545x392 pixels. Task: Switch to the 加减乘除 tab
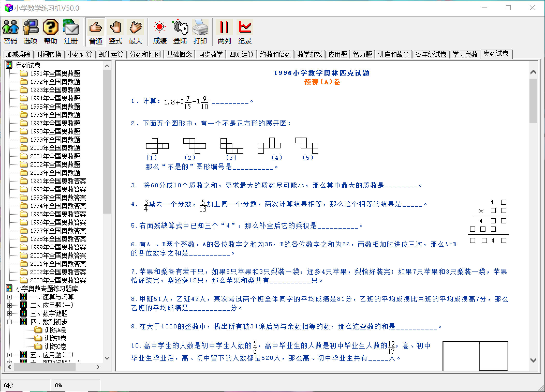coord(18,54)
